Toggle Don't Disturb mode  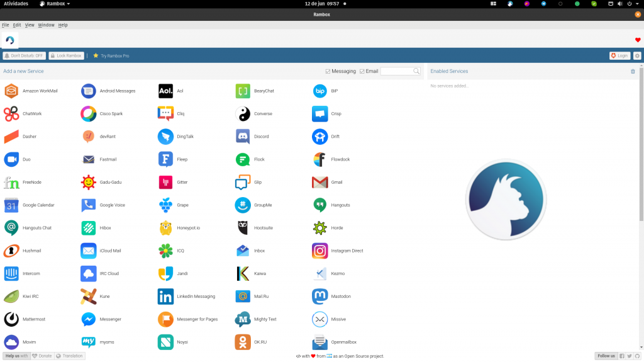25,55
